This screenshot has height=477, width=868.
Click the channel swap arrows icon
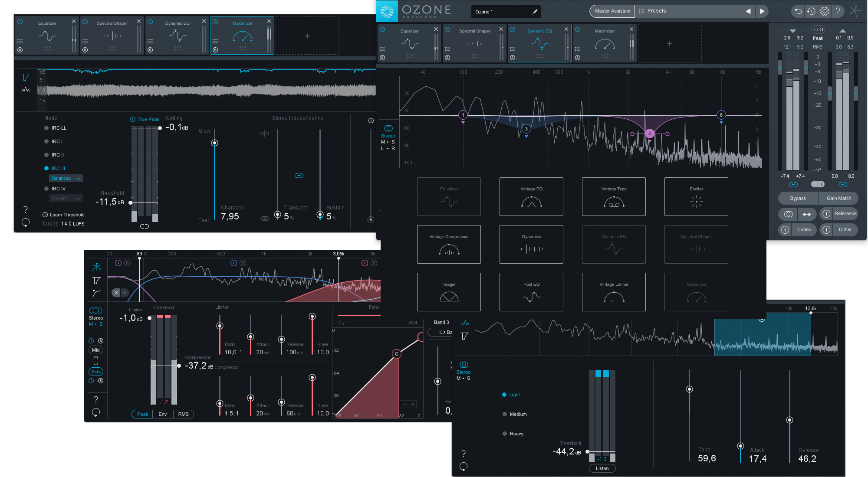[807, 214]
